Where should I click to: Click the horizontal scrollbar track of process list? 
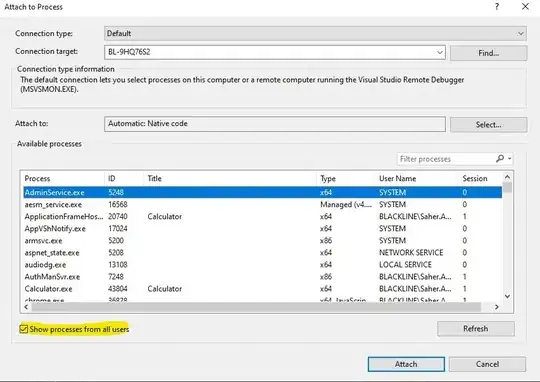(256, 307)
